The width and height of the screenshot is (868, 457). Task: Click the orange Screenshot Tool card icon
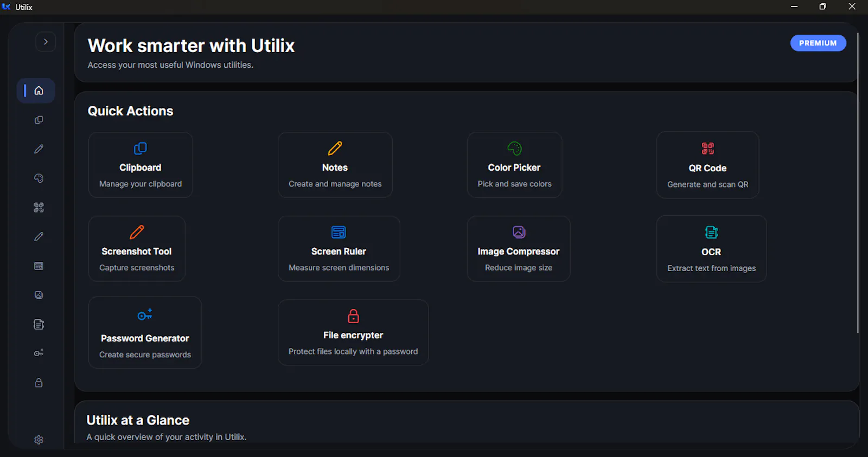[x=137, y=232]
